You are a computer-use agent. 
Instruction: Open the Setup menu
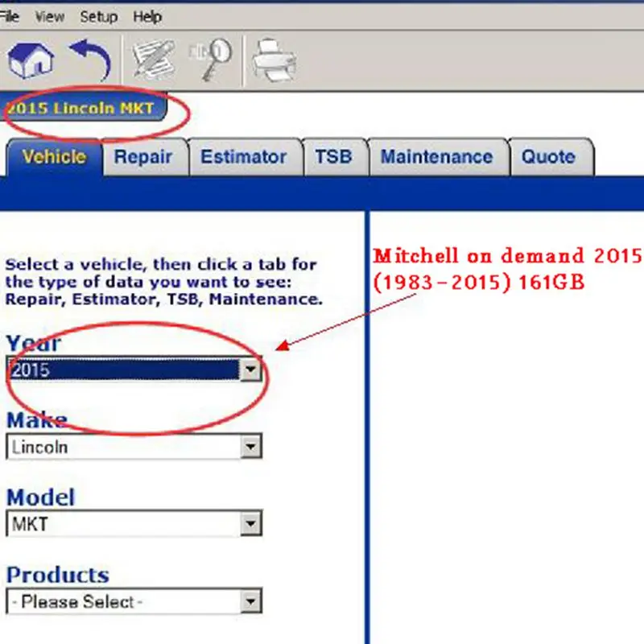(98, 17)
